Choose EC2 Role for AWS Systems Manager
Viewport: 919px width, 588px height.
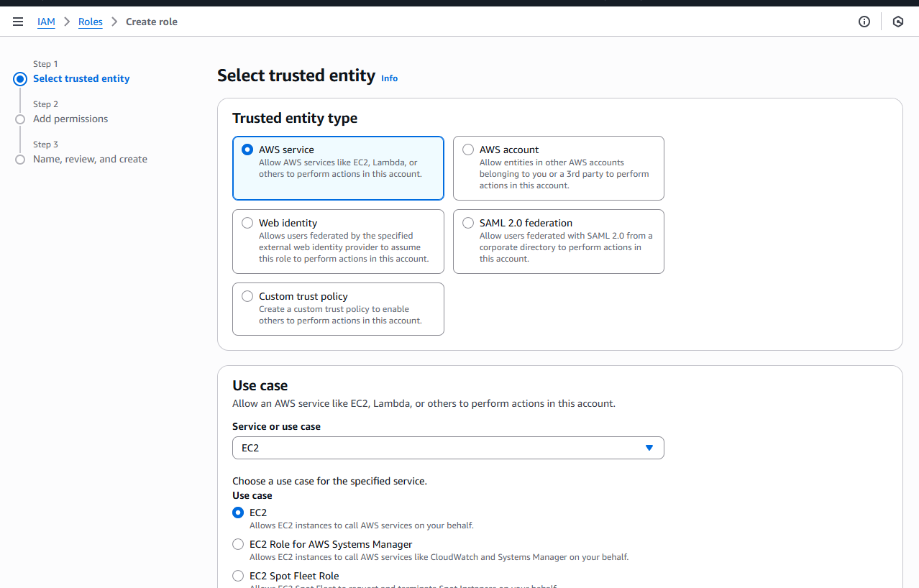coord(238,544)
